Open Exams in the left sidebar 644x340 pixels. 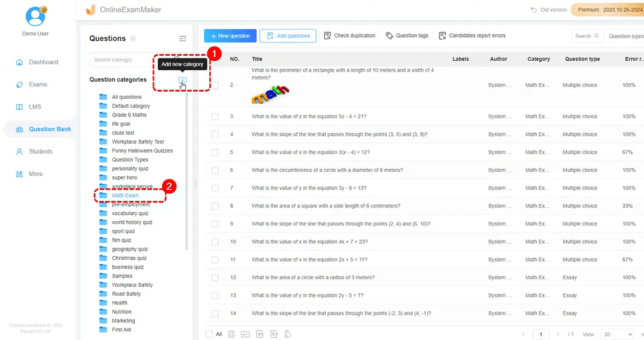pos(38,84)
